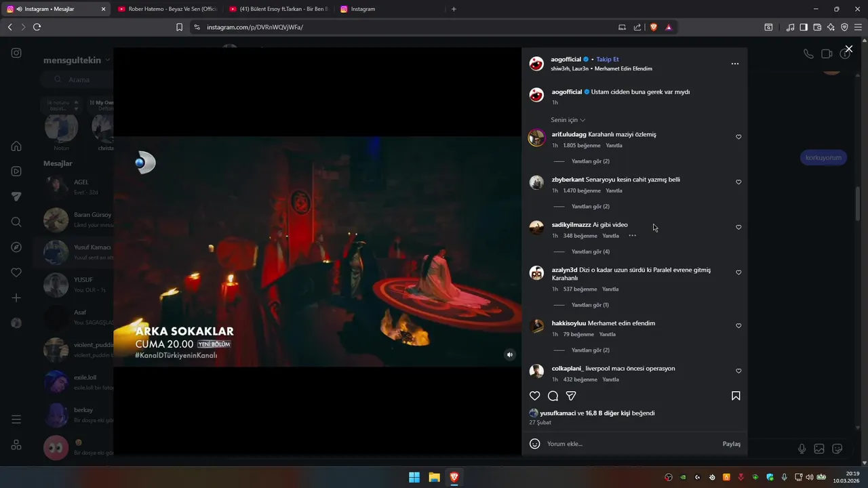Follow aogofficial via Takip Et
This screenshot has height=488, width=868.
608,60
